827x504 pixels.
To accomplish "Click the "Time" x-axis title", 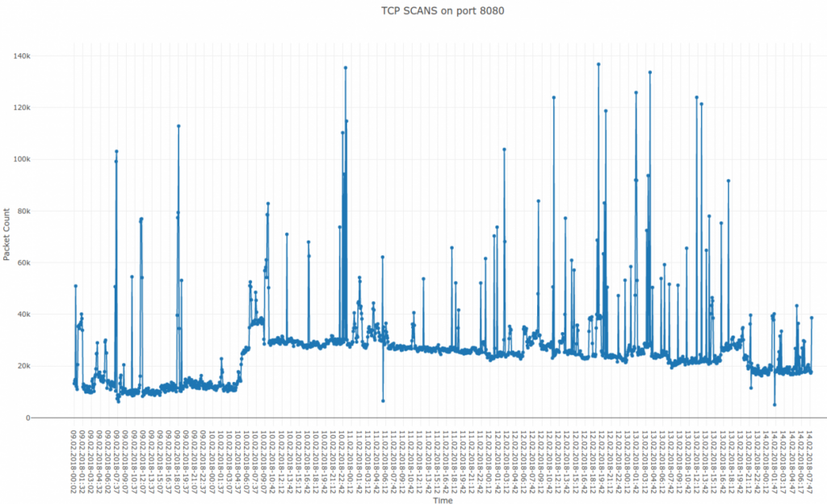I will tap(443, 500).
